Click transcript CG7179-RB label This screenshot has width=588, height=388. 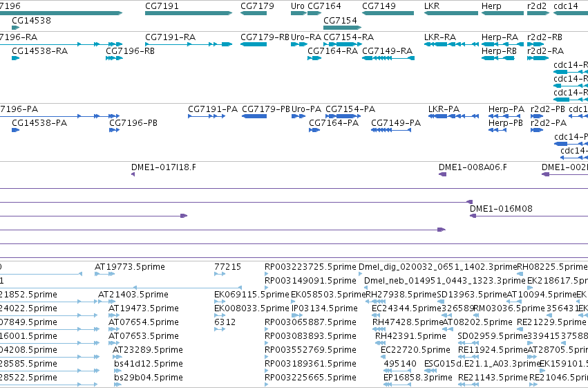click(x=265, y=37)
